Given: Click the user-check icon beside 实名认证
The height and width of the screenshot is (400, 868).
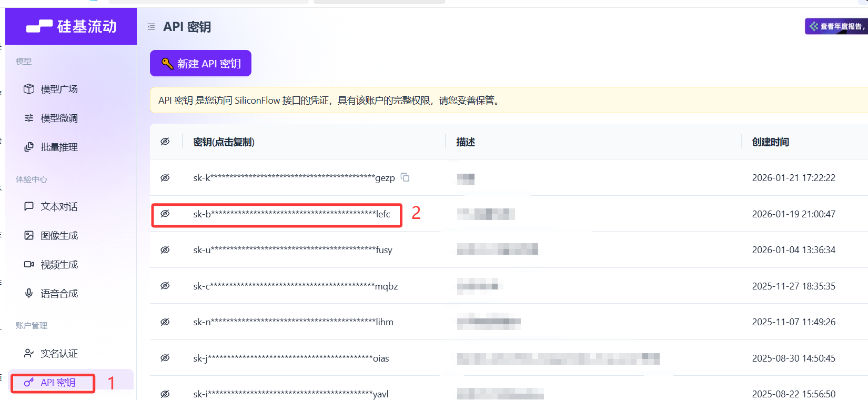Looking at the screenshot, I should [x=29, y=353].
